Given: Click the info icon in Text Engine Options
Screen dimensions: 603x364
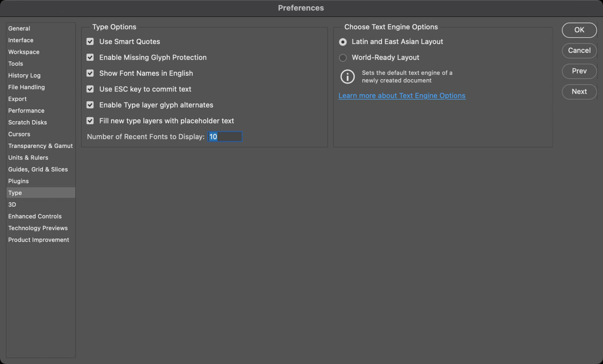Looking at the screenshot, I should coord(348,77).
